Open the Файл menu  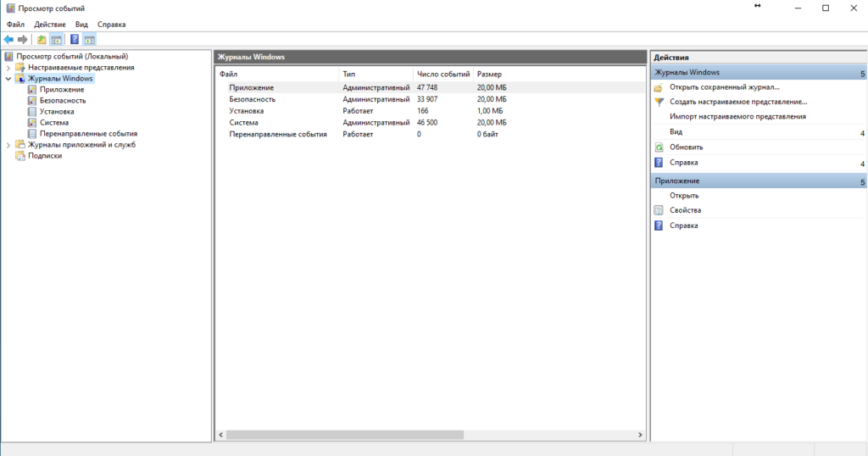click(x=15, y=25)
